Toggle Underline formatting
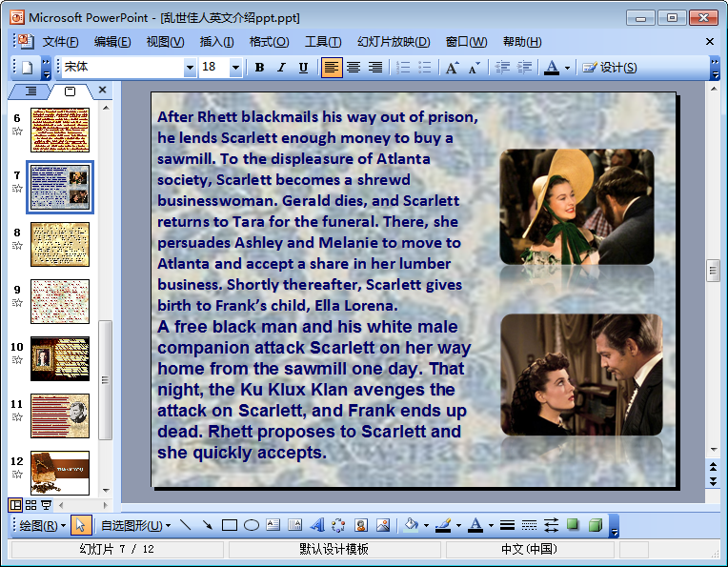This screenshot has height=567, width=728. point(303,68)
